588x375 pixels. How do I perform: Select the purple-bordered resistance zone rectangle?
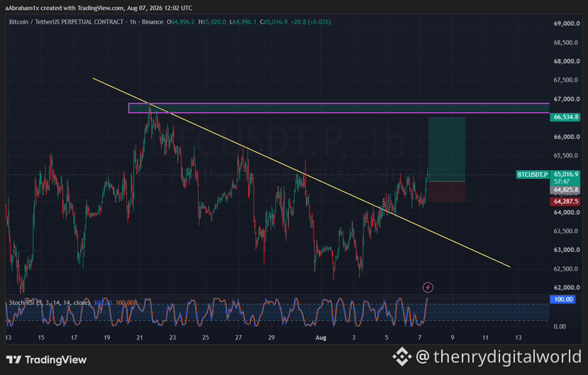tap(339, 108)
